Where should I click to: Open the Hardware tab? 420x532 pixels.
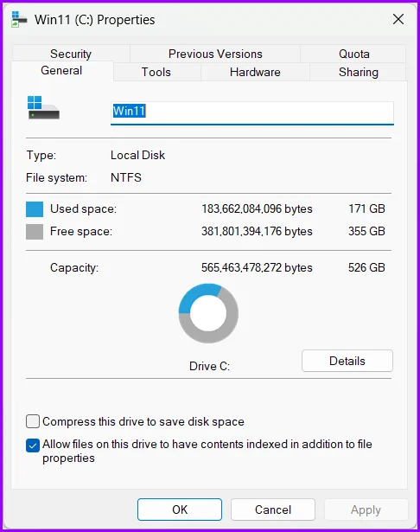coord(255,72)
